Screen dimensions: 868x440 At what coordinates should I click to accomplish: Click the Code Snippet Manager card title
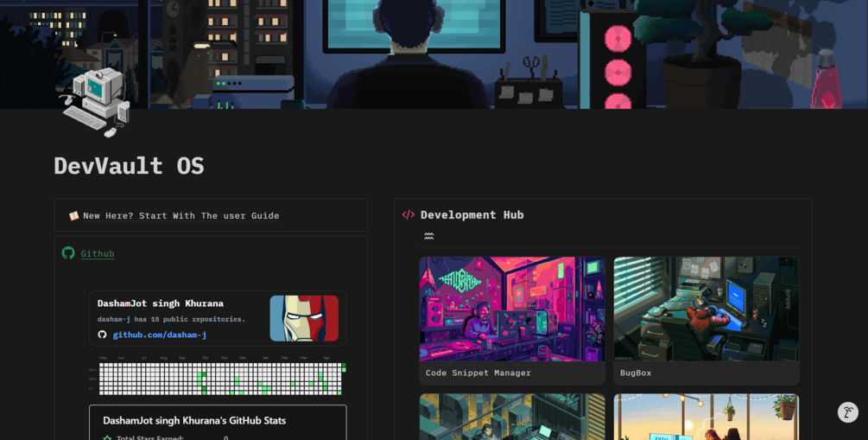478,373
